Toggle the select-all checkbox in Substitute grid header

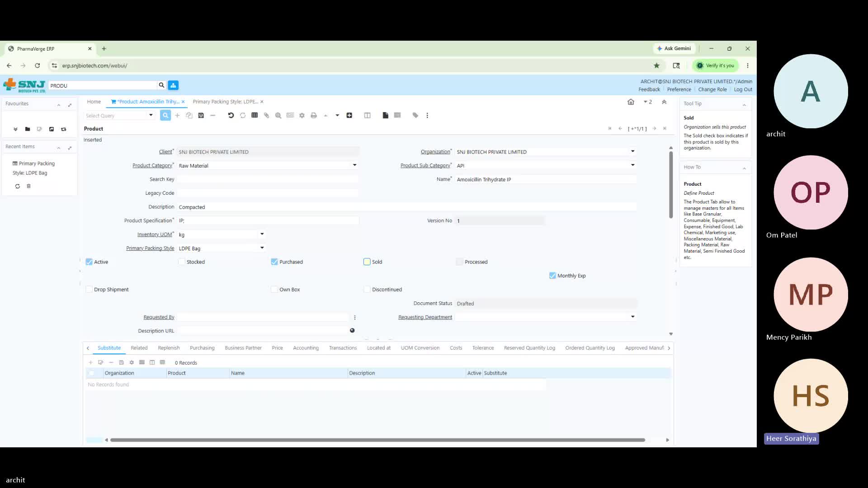(x=92, y=373)
